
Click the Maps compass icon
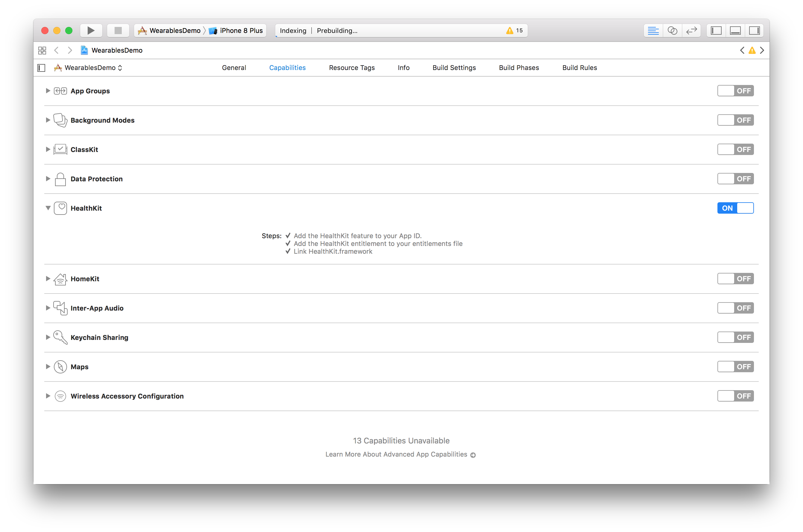coord(60,367)
